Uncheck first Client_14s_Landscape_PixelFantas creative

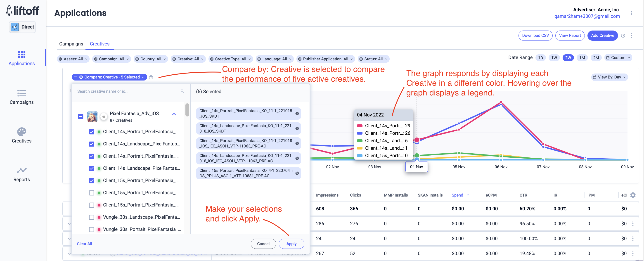(92, 144)
